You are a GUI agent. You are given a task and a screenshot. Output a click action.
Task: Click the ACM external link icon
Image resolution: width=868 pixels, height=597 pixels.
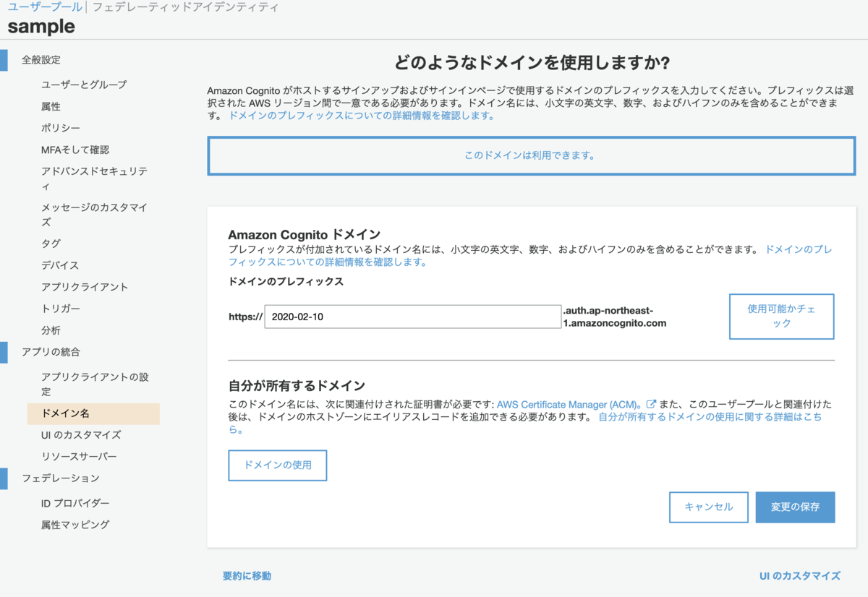(651, 404)
